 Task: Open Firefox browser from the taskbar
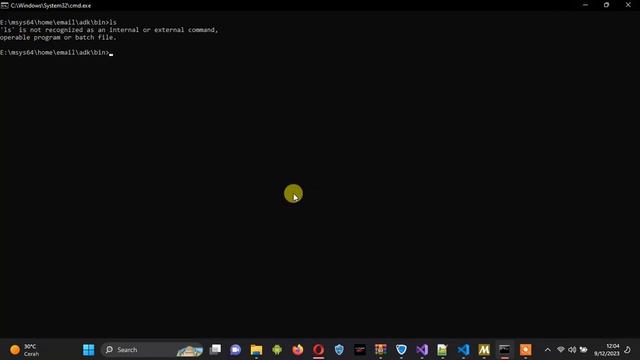click(298, 350)
